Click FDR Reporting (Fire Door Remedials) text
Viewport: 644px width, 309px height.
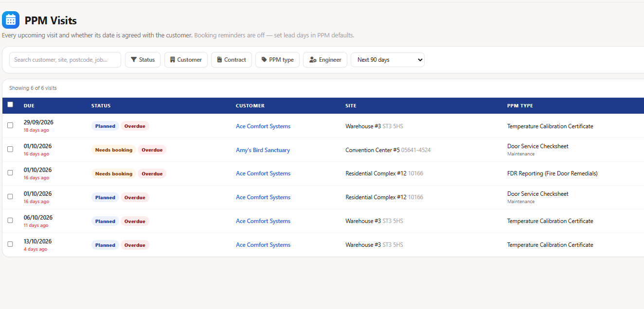coord(552,173)
